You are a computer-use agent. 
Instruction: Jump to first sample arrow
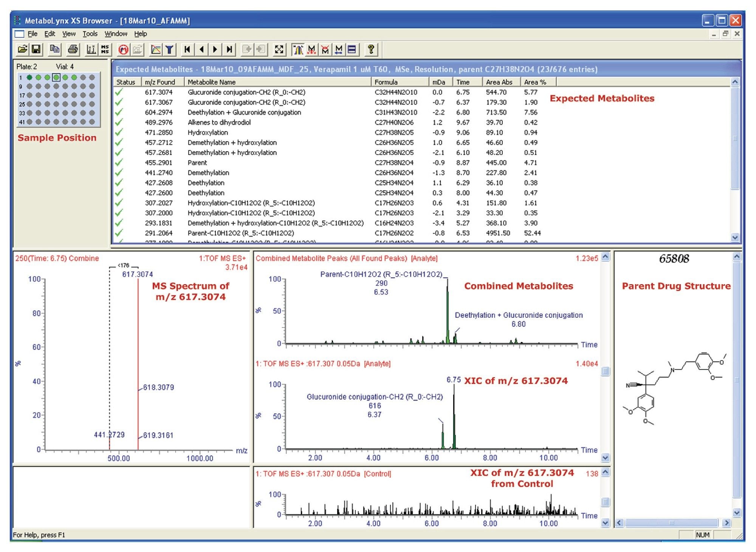pyautogui.click(x=187, y=49)
